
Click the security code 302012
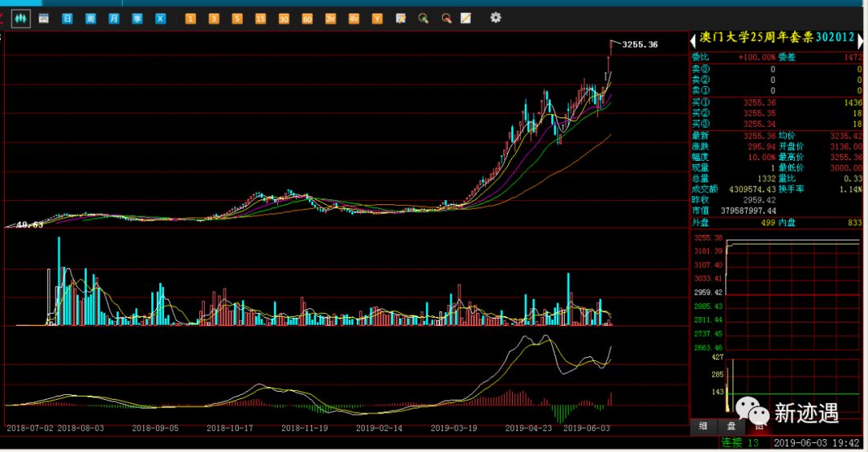point(835,37)
